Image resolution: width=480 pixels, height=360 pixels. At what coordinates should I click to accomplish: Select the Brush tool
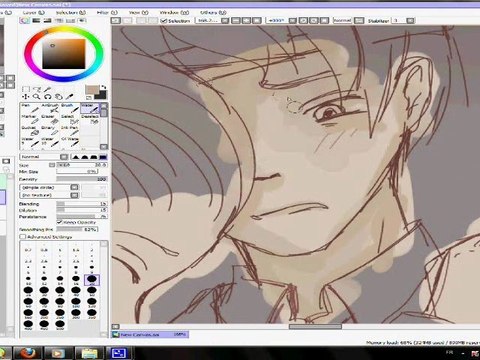(x=70, y=108)
